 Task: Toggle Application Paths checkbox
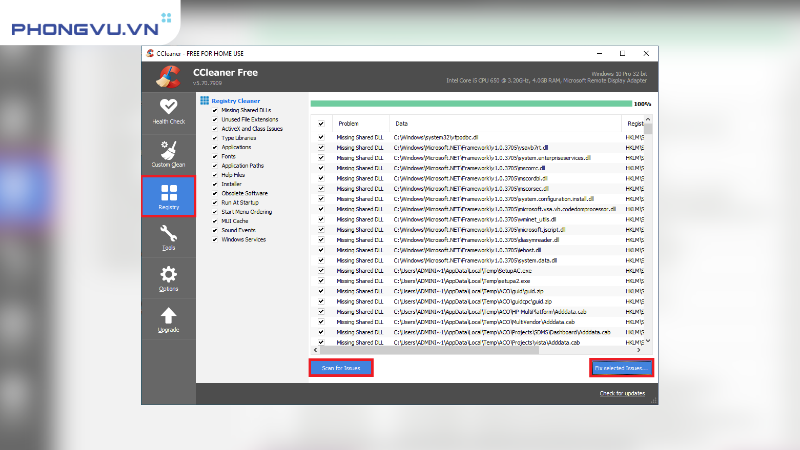point(215,165)
